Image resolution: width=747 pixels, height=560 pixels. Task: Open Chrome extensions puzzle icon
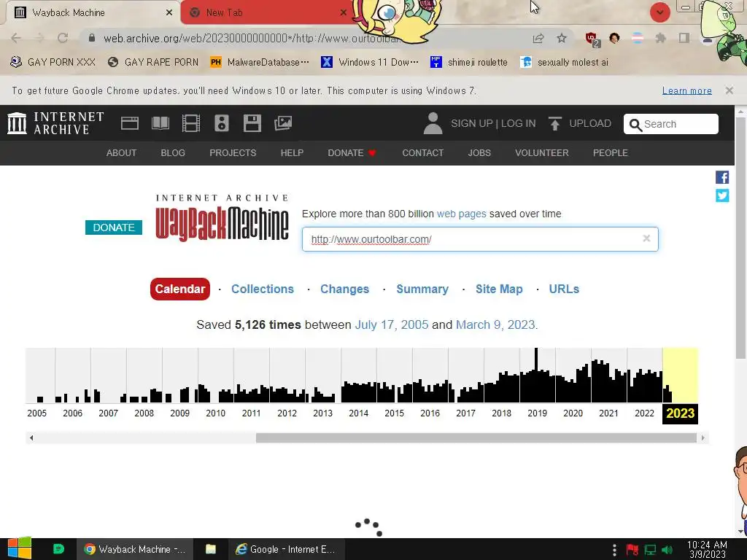point(661,38)
